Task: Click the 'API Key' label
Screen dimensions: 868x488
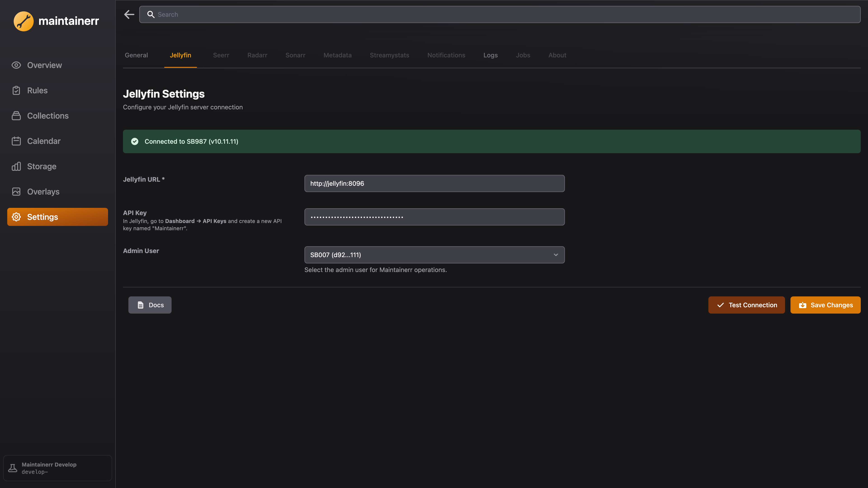Action: 135,213
